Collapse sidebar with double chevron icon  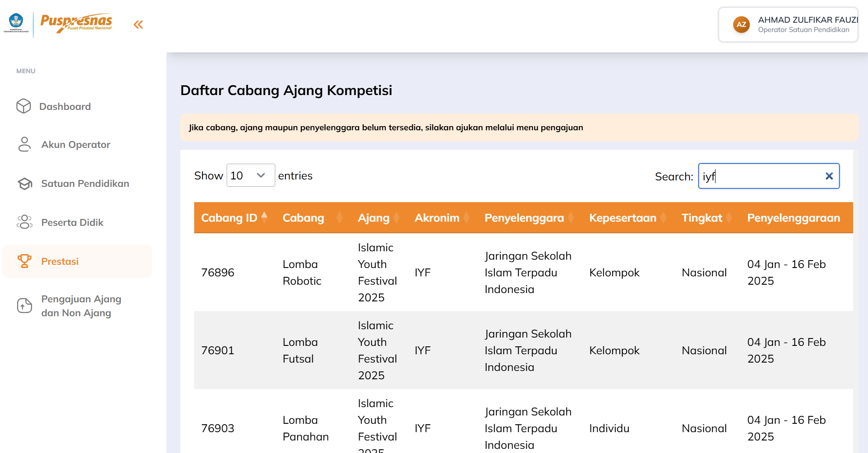click(138, 25)
